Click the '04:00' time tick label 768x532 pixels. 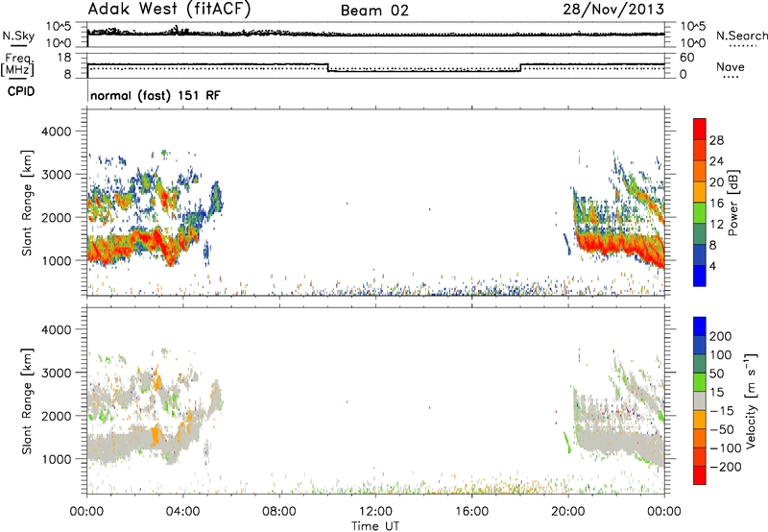(x=182, y=512)
